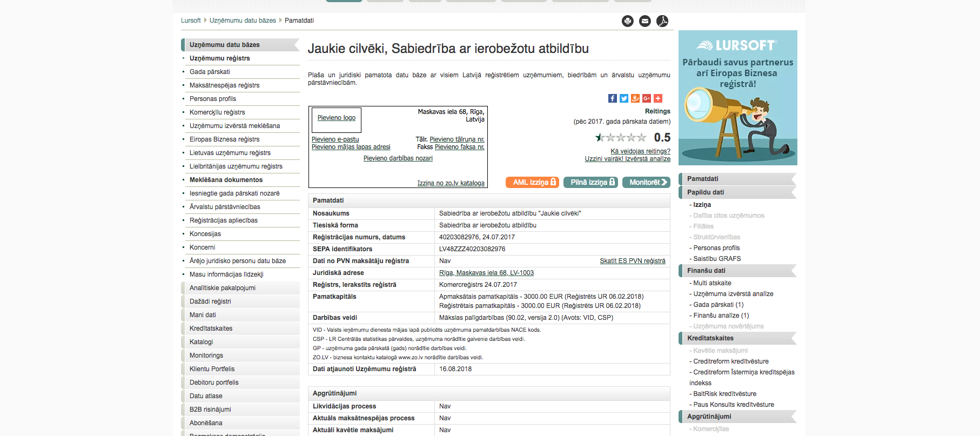
Task: Share using the Google+ icon
Action: pos(646,98)
